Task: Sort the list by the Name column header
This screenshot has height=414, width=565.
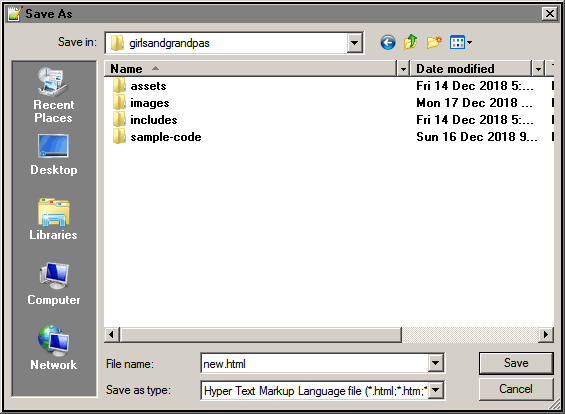Action: (x=250, y=68)
